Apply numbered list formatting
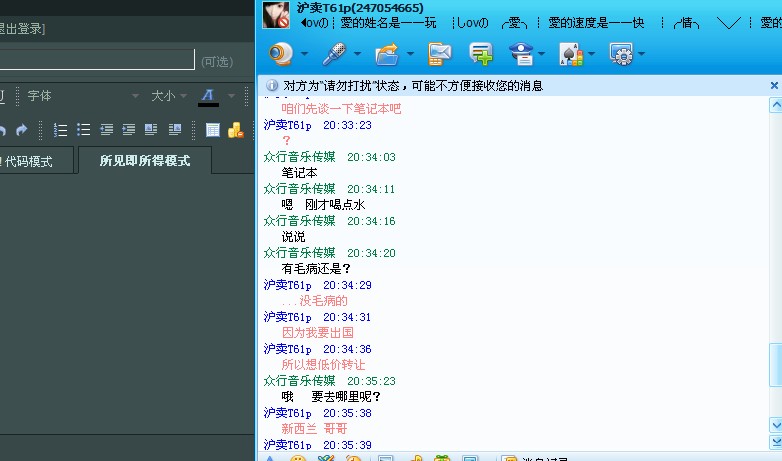The image size is (782, 461). (60, 130)
